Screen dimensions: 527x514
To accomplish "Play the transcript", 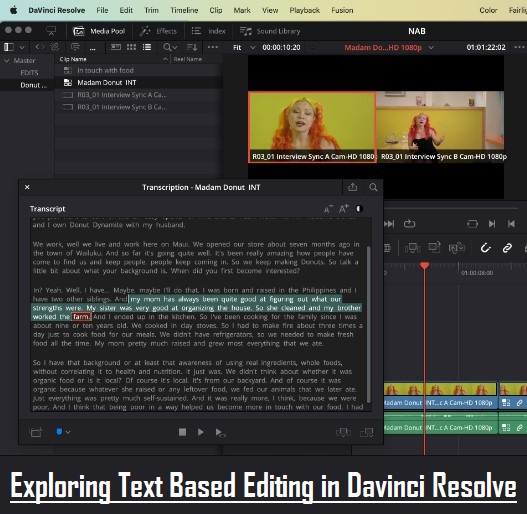I will [x=201, y=432].
